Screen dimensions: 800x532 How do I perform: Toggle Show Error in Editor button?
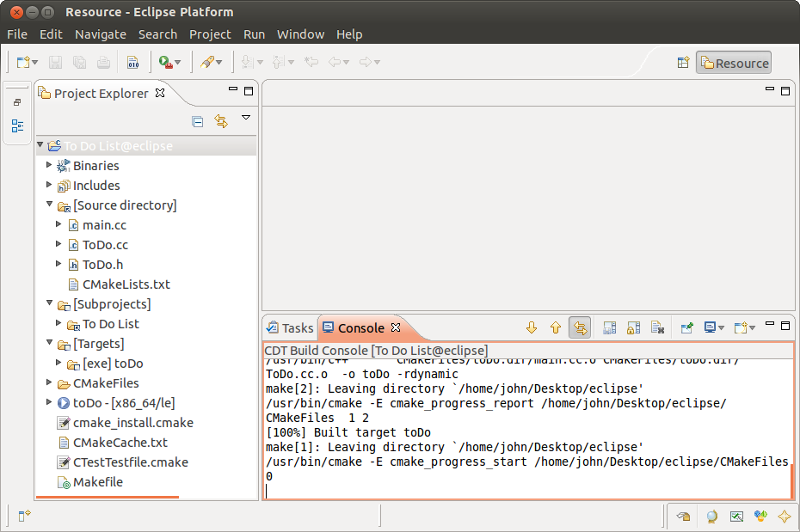click(580, 327)
